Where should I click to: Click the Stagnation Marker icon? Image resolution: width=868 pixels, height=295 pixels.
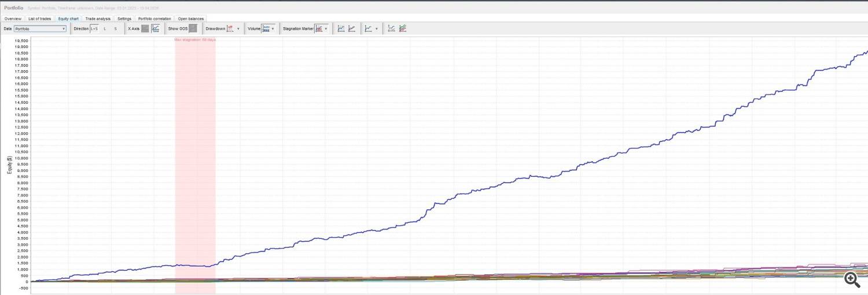coord(319,28)
